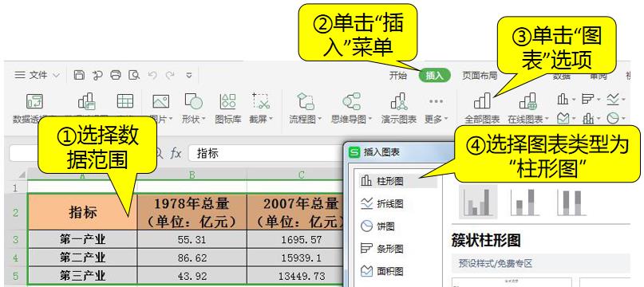Click the Undo arrow icon
This screenshot has width=644, height=287.
click(152, 75)
